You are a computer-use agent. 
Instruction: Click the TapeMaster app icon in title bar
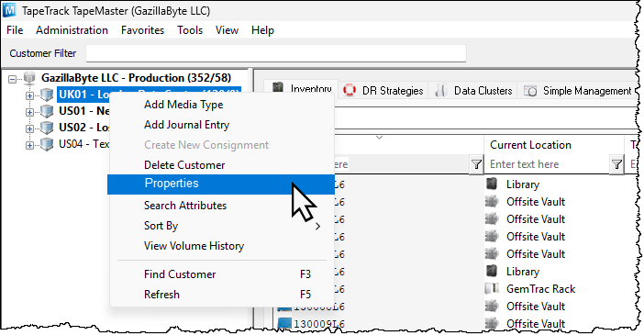(9, 10)
